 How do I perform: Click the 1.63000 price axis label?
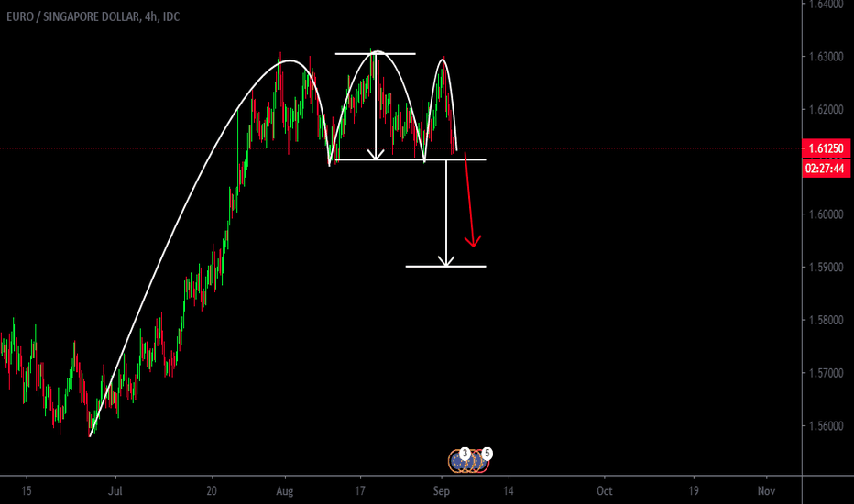[x=826, y=57]
